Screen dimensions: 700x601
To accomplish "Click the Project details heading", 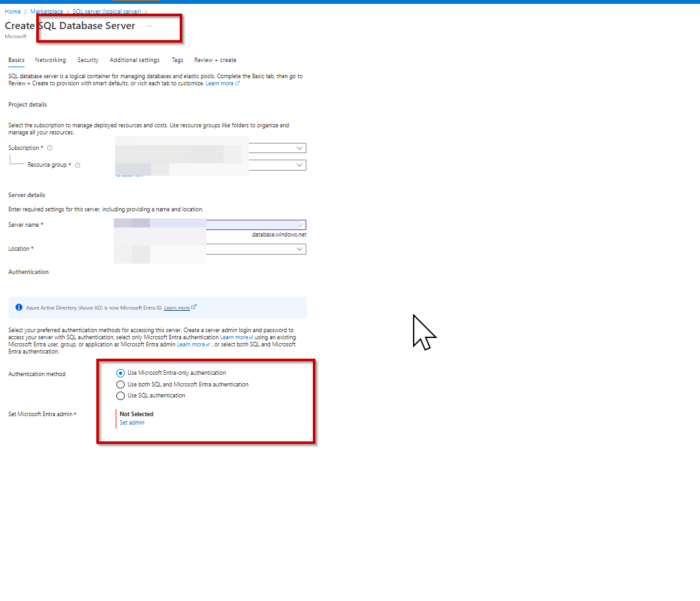I will 28,105.
